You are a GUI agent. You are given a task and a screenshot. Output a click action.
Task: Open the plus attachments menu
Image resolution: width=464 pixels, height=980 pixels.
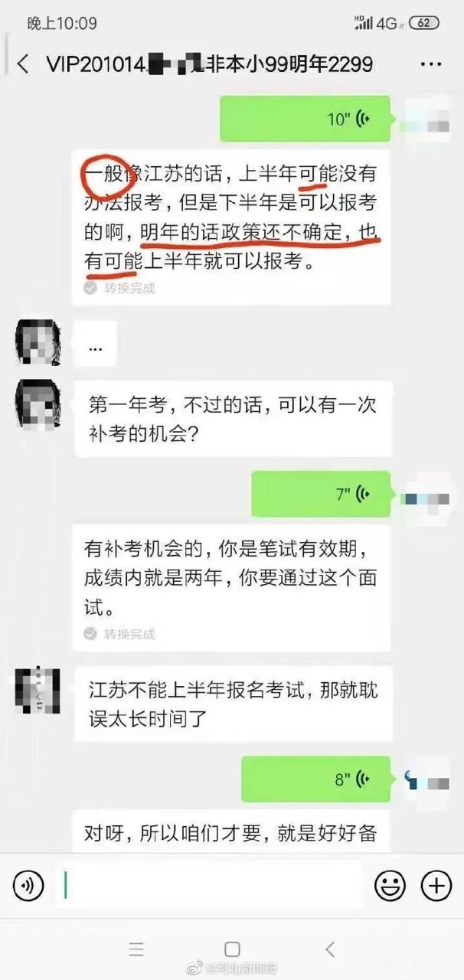pos(436,887)
